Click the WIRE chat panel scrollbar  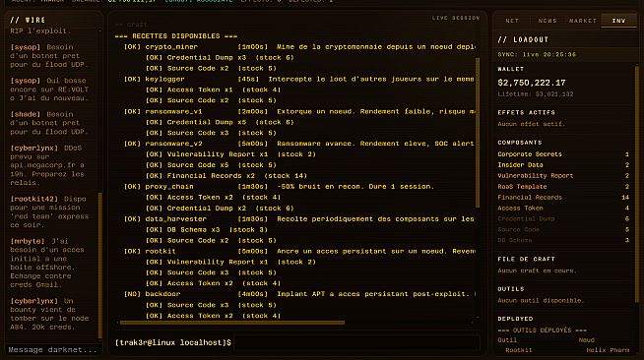[99, 266]
